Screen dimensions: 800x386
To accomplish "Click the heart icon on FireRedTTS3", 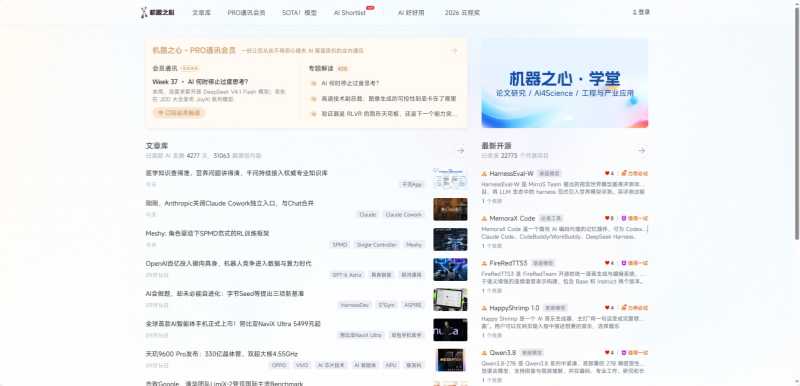I will pos(607,263).
